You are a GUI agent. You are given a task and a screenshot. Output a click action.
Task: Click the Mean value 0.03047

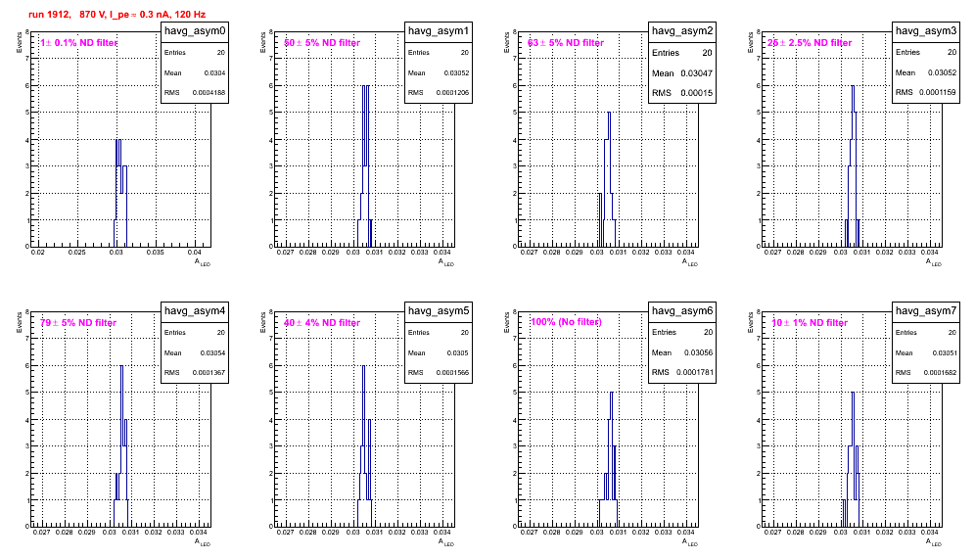[696, 73]
